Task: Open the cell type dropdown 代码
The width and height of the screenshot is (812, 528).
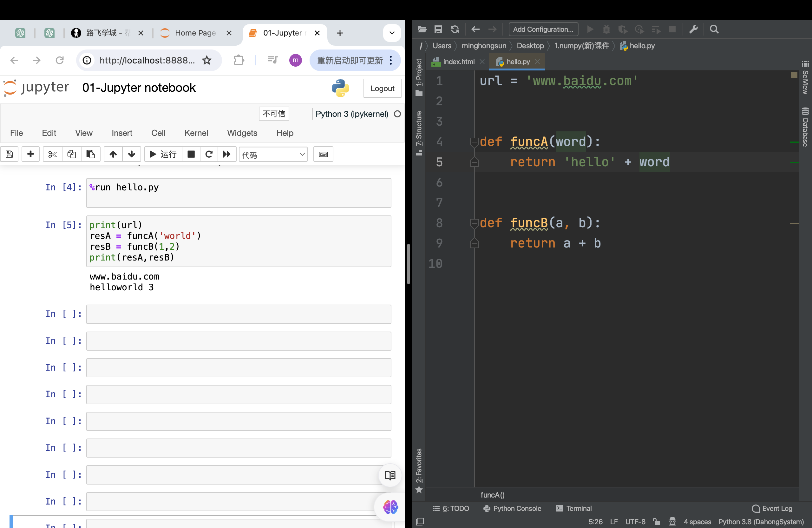Action: pyautogui.click(x=273, y=155)
